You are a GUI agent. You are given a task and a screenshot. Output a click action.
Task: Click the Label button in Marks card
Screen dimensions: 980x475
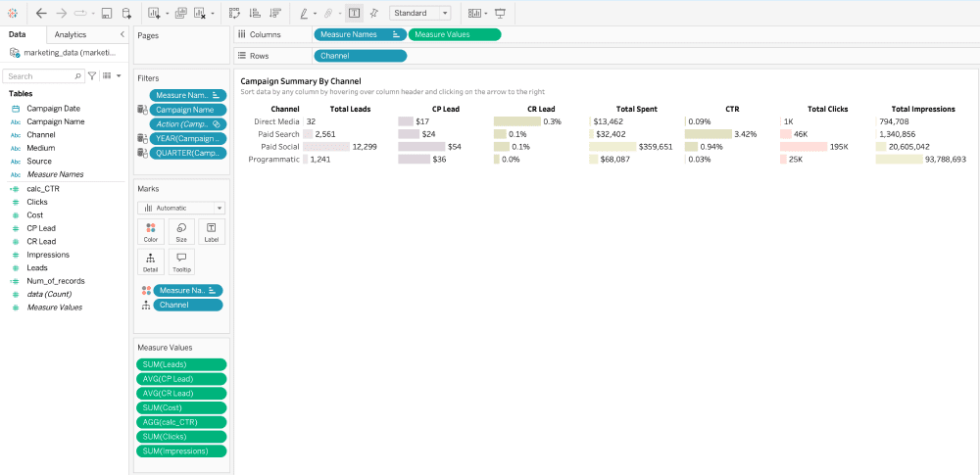click(211, 231)
